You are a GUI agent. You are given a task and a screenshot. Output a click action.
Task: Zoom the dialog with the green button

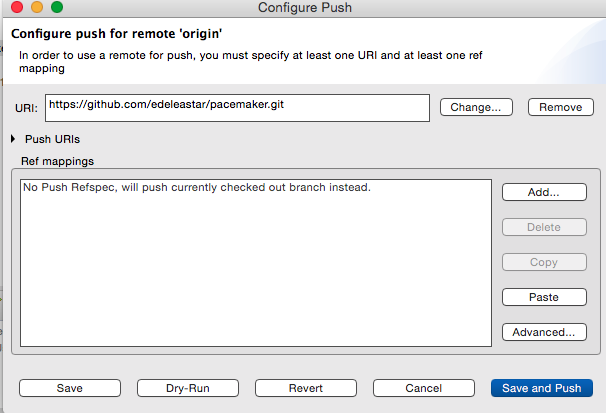coord(57,7)
